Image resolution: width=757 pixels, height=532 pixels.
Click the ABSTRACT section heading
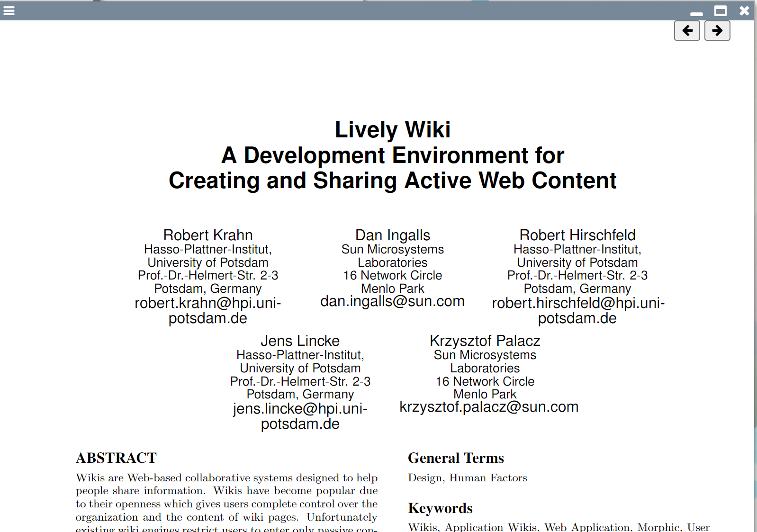click(116, 458)
